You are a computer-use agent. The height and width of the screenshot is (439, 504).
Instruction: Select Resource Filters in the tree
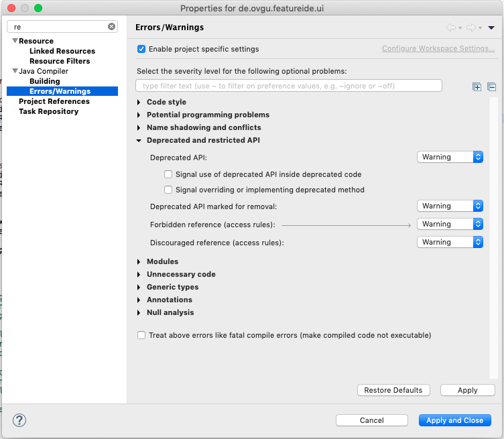[x=60, y=61]
